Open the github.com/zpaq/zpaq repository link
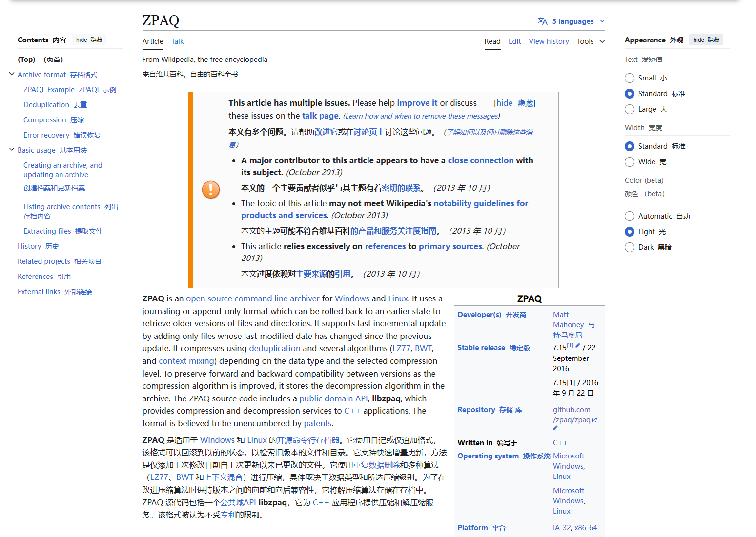Viewport: 756px width, 537px height. pos(572,415)
